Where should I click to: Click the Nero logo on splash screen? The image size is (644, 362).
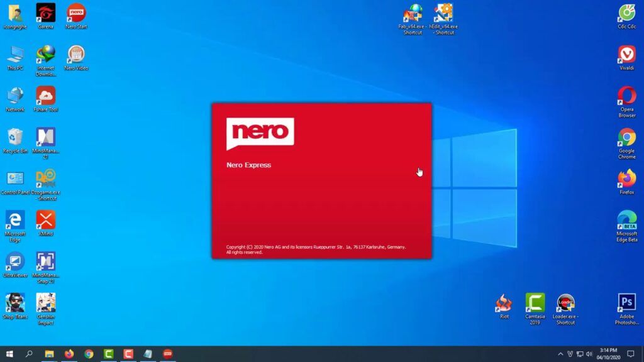(x=260, y=134)
